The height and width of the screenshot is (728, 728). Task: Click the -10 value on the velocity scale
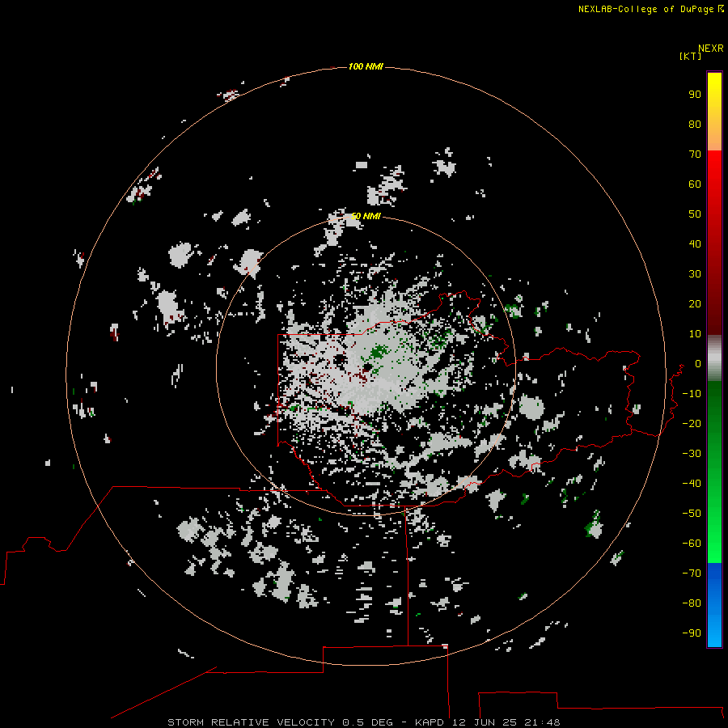tap(692, 394)
